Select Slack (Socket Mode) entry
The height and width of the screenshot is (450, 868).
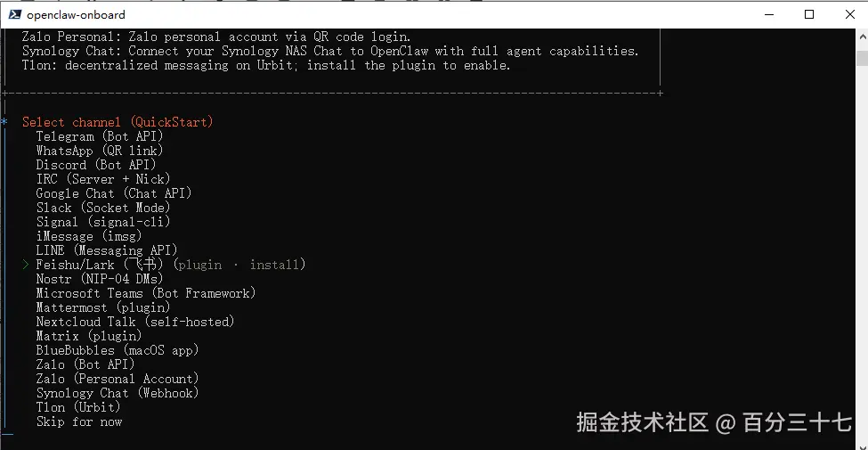tap(102, 208)
